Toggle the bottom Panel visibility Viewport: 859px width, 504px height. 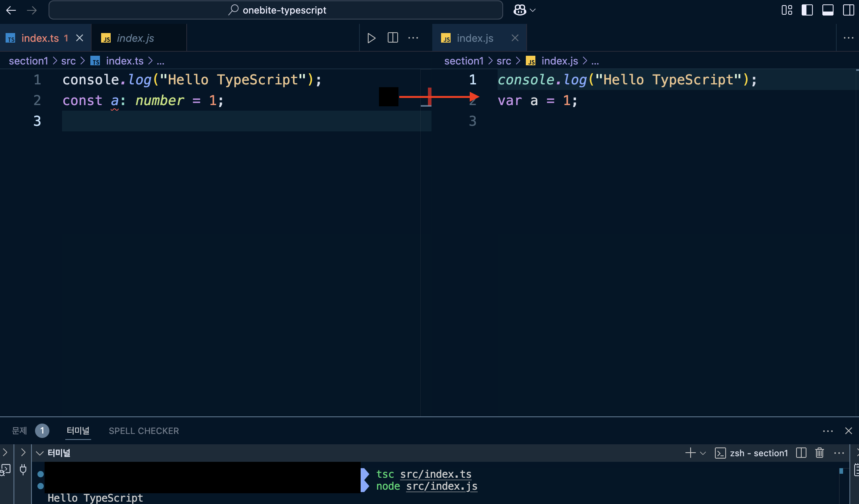(828, 10)
